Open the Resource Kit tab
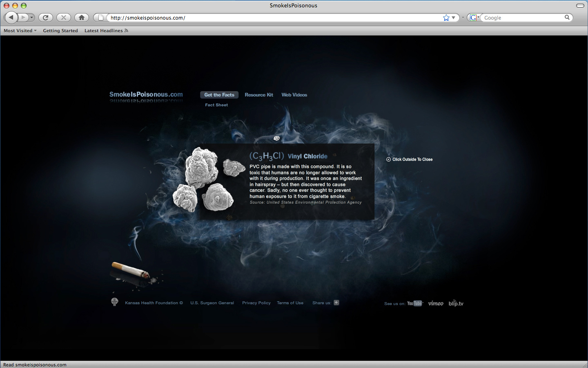This screenshot has width=588, height=368. coord(259,95)
